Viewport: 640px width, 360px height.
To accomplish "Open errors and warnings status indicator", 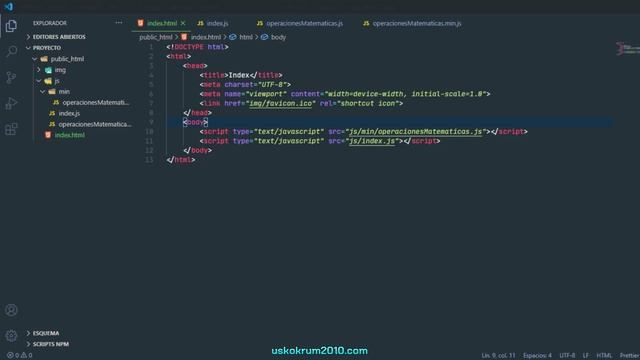I will pyautogui.click(x=19, y=355).
